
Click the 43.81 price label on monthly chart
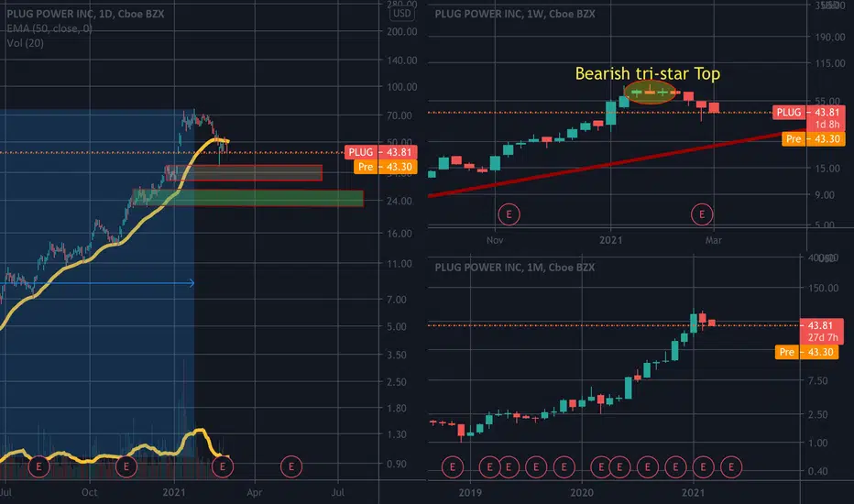(822, 325)
